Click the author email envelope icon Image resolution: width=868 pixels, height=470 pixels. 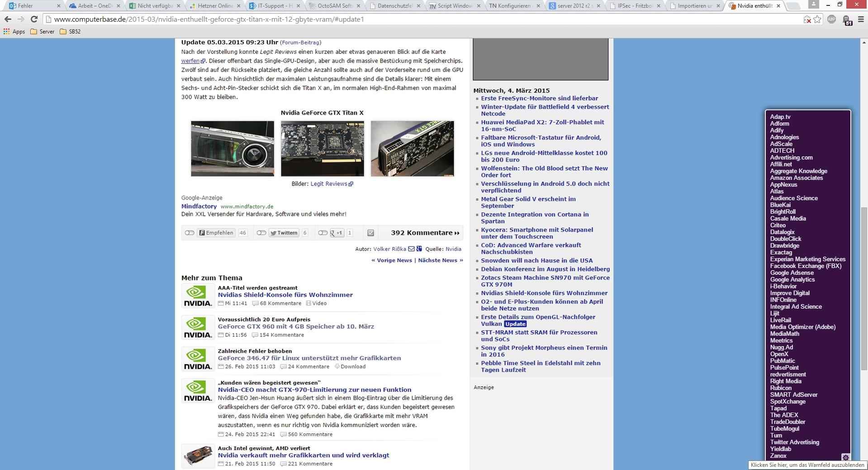coord(411,249)
